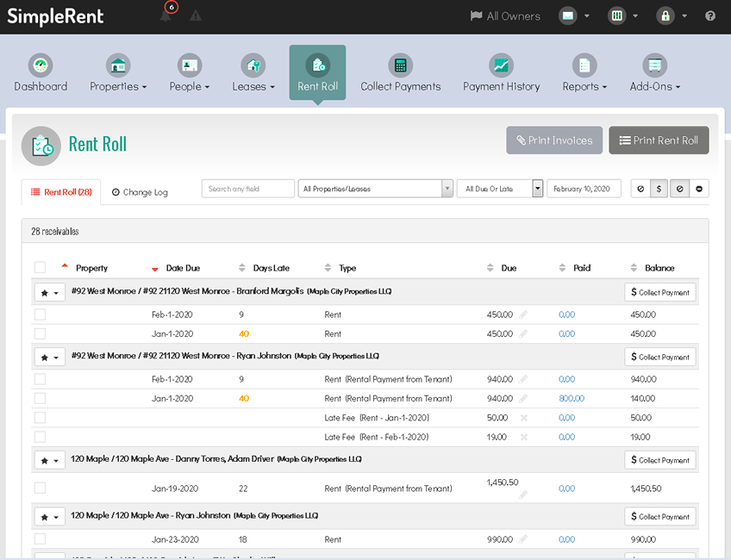Switch to Rent Roll (28) tab
This screenshot has height=560, width=731.
point(61,192)
